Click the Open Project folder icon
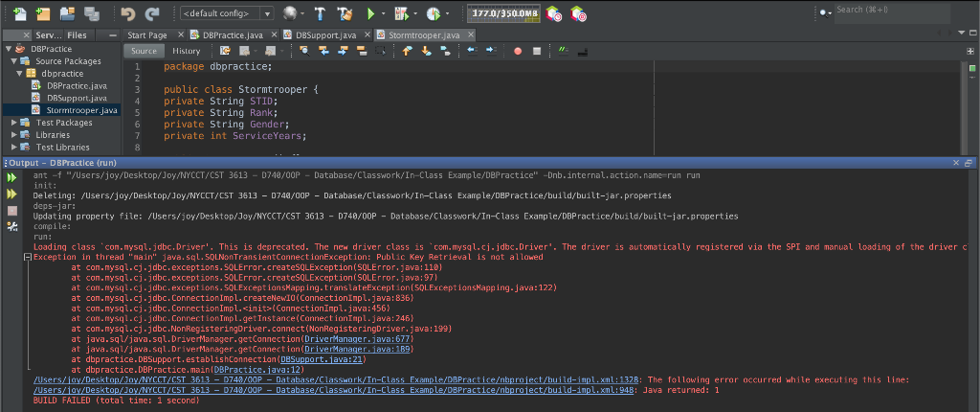The width and height of the screenshot is (980, 412). (68, 13)
